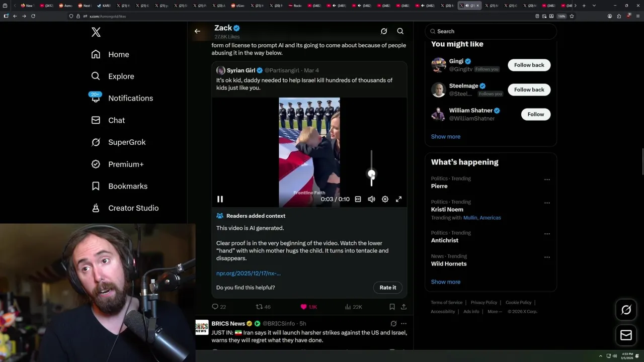Pause the video in the quoted post

pyautogui.click(x=220, y=199)
